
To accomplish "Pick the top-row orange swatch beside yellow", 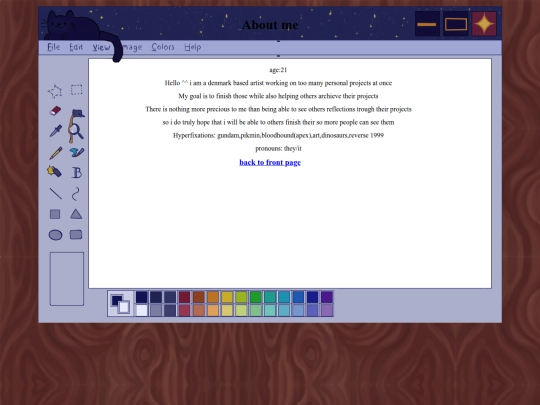I will coord(213,297).
